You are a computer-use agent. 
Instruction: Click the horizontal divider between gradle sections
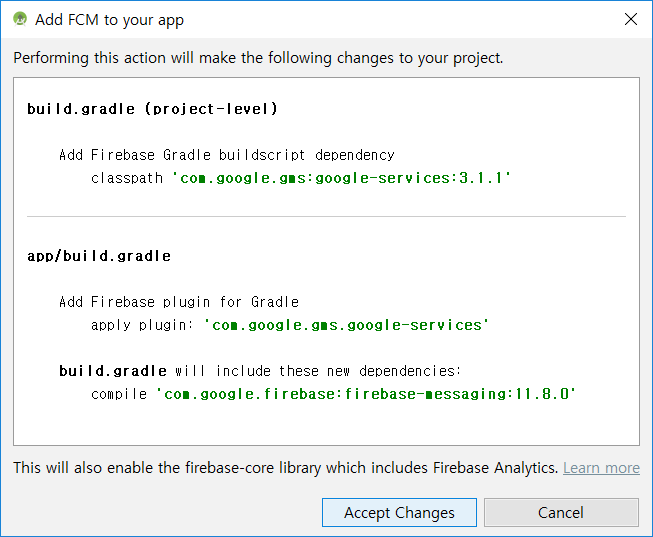pyautogui.click(x=326, y=217)
